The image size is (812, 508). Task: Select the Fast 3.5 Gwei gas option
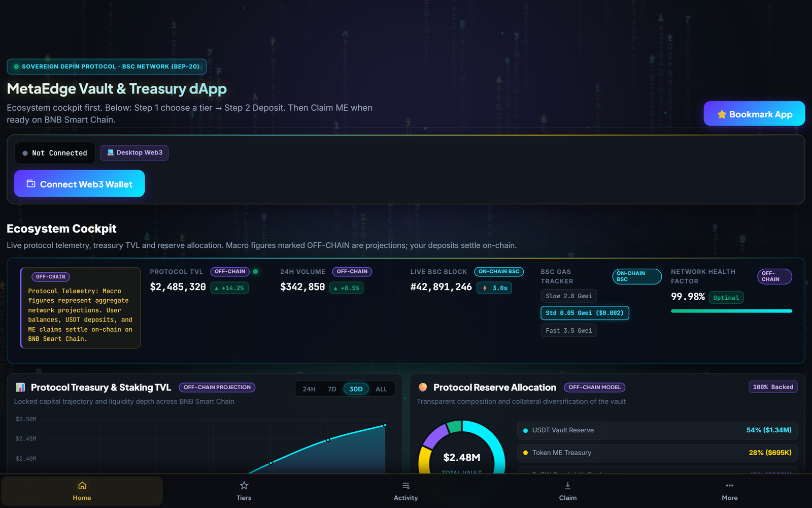coord(569,331)
